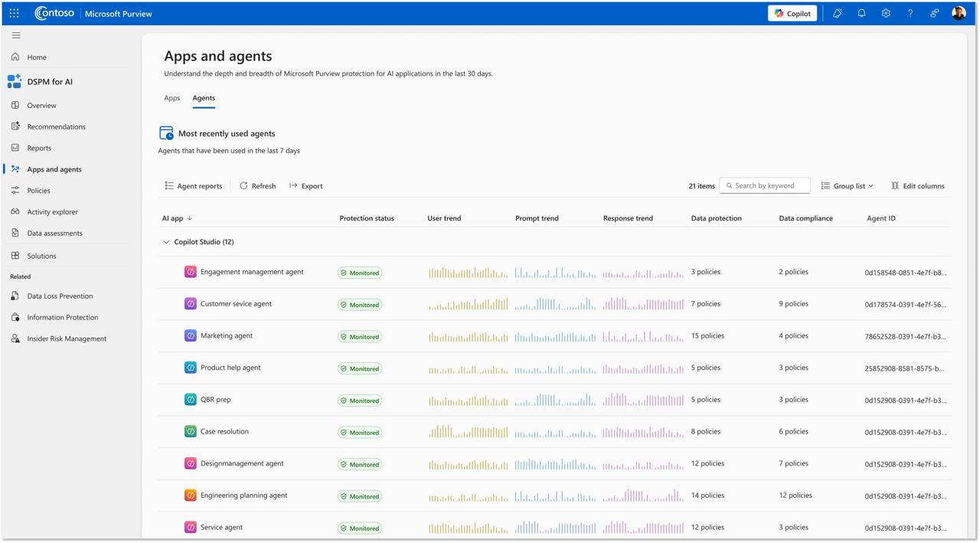Open the app launcher waffle icon
The width and height of the screenshot is (980, 543).
pyautogui.click(x=14, y=13)
